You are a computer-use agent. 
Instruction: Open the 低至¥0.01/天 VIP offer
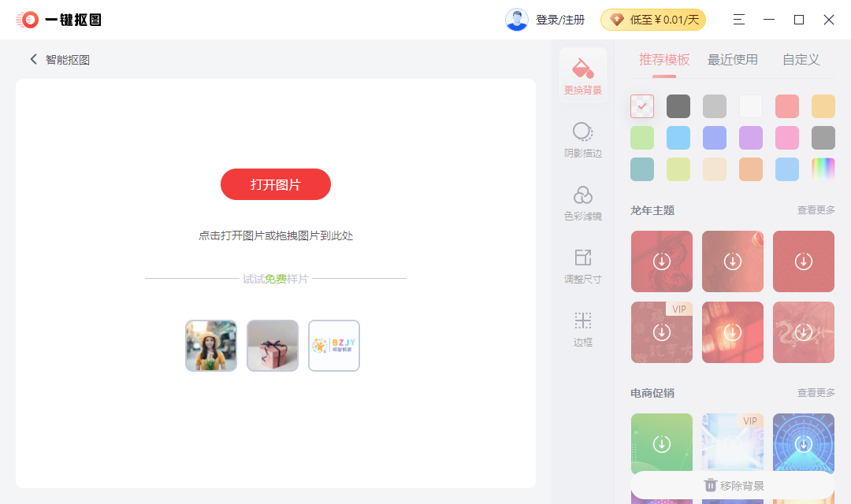click(x=653, y=19)
